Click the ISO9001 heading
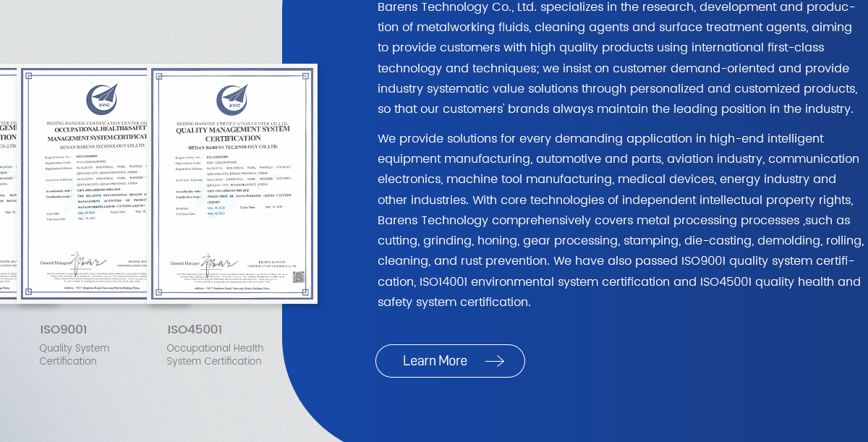The image size is (868, 442). click(x=64, y=330)
